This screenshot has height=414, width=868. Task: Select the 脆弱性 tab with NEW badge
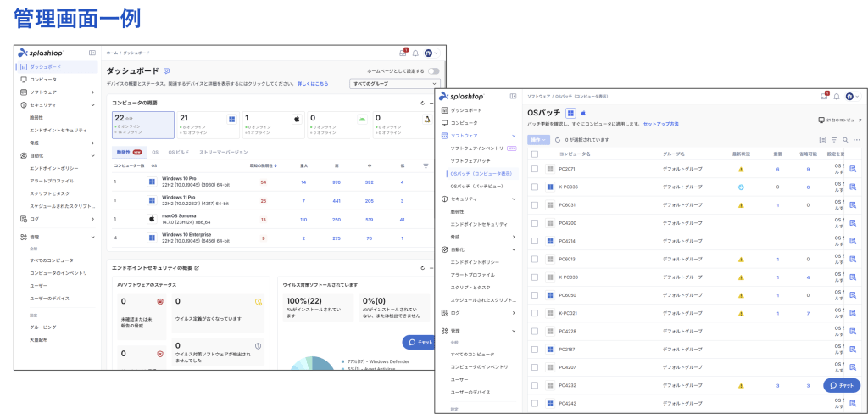(128, 152)
